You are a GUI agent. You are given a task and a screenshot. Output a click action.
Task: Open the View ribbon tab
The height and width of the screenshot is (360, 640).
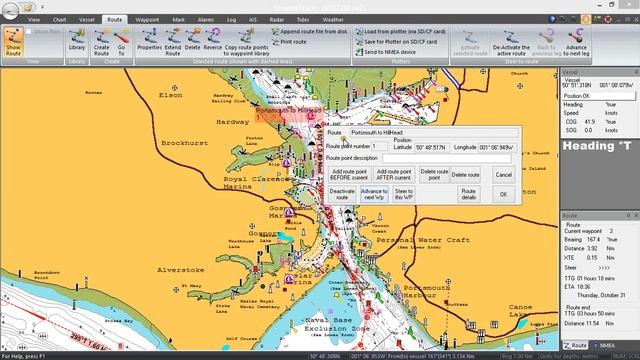coord(34,20)
